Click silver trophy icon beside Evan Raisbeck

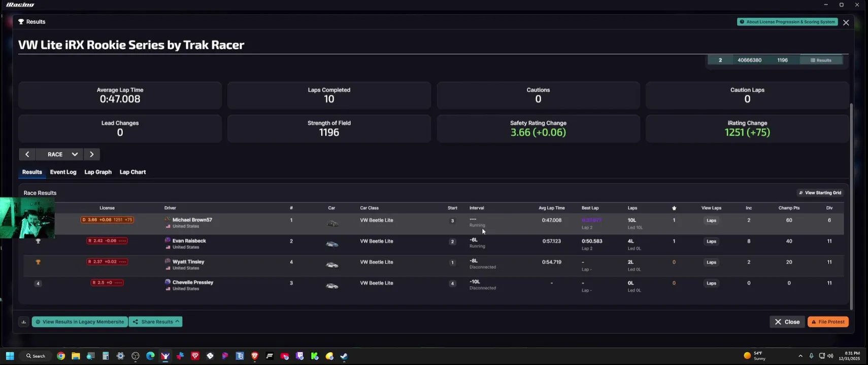point(38,241)
